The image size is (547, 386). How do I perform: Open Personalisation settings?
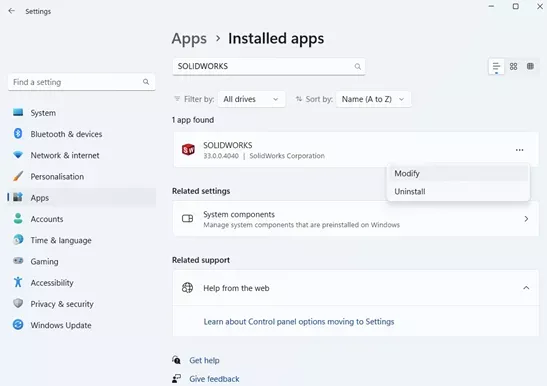point(81,177)
